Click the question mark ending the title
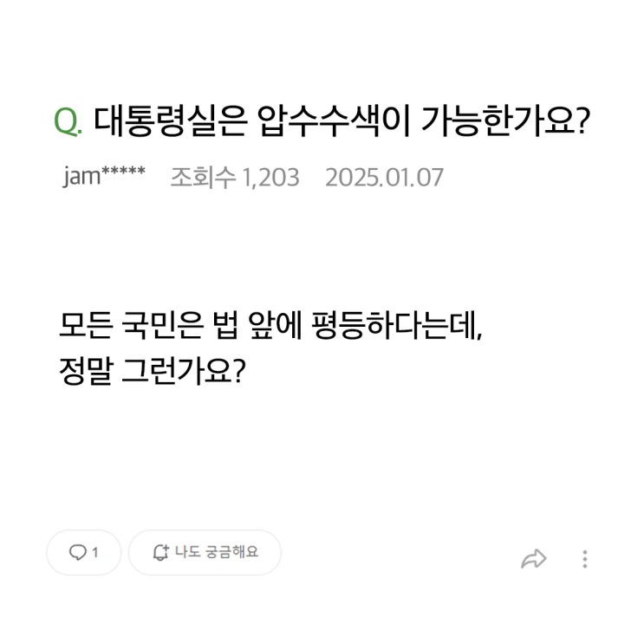The width and height of the screenshot is (644, 644). point(583,120)
